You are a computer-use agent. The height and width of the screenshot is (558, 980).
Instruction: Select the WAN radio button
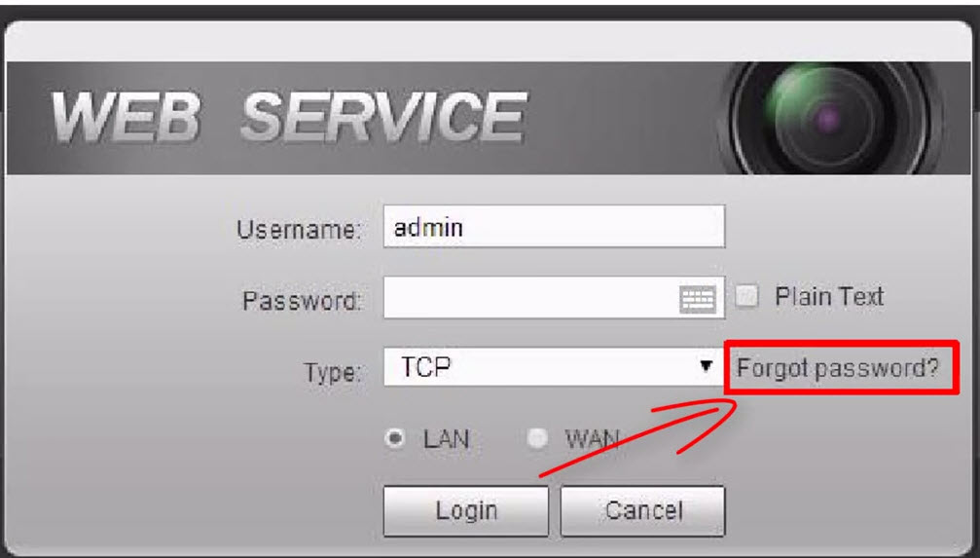click(x=537, y=438)
